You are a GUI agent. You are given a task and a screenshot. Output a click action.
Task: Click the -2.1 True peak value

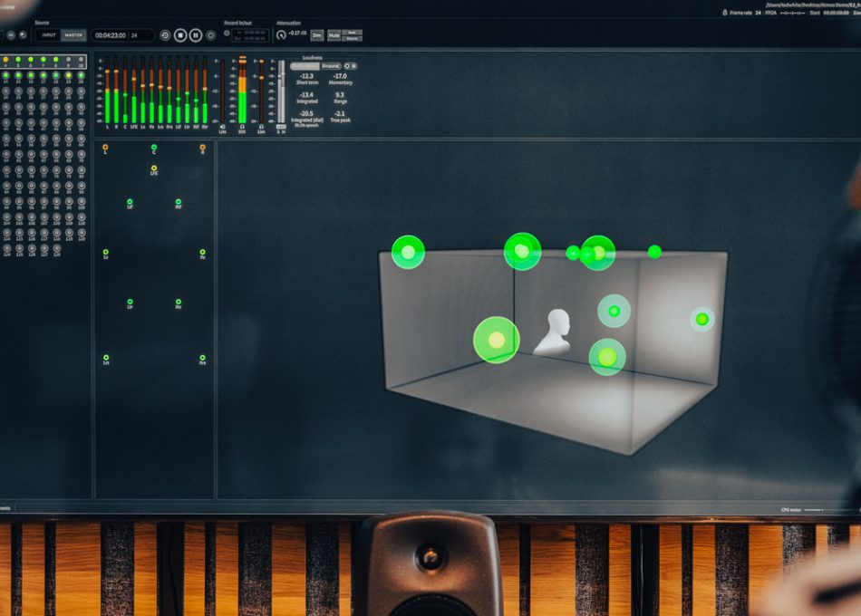pos(340,113)
